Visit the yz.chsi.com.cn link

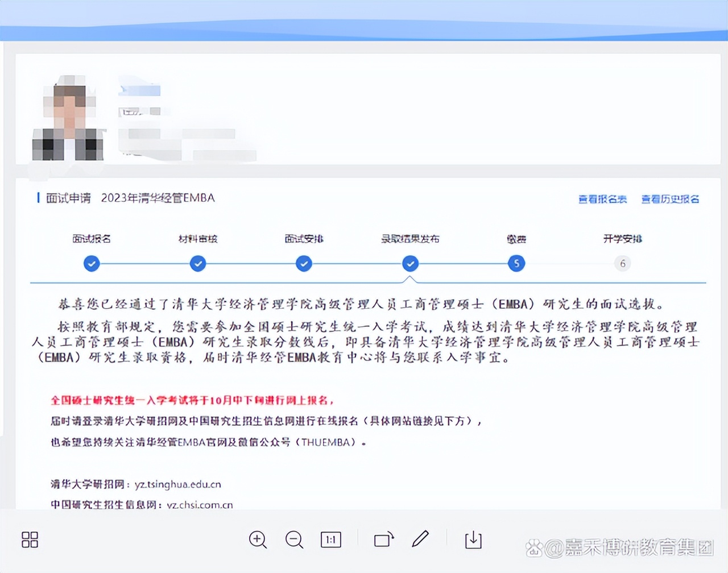[x=200, y=504]
